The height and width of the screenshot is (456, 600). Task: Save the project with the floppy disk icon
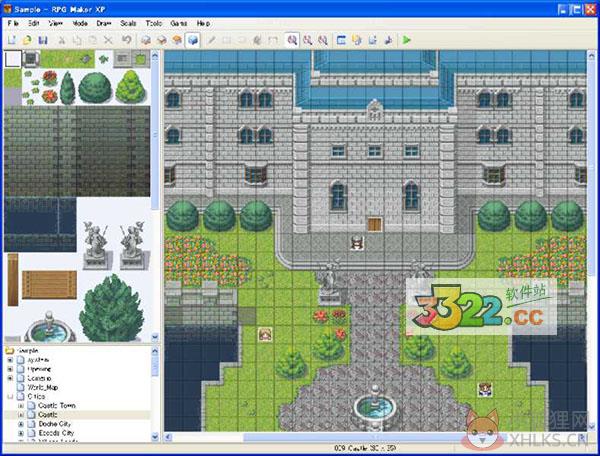coord(43,40)
